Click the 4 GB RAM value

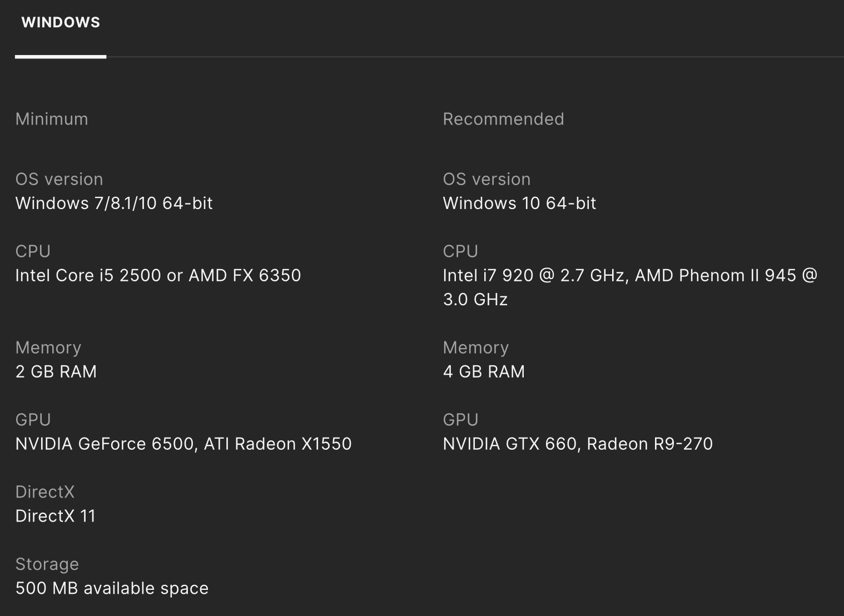pos(484,372)
